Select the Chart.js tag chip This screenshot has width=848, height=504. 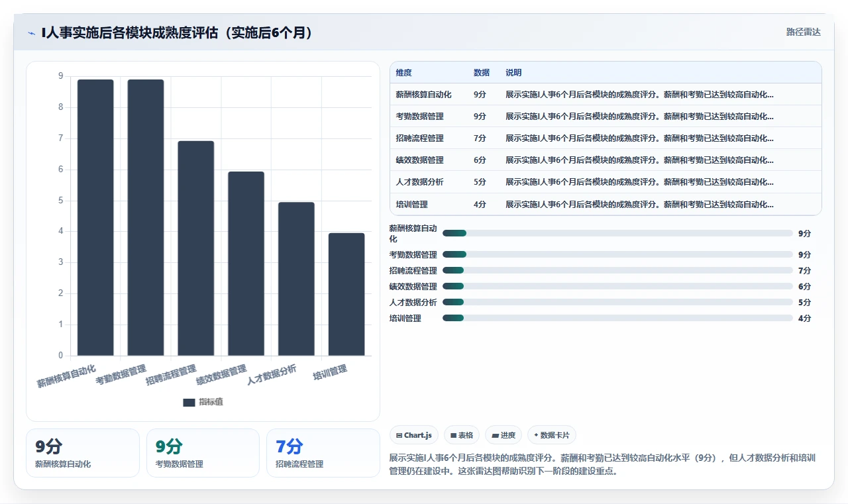tap(414, 435)
